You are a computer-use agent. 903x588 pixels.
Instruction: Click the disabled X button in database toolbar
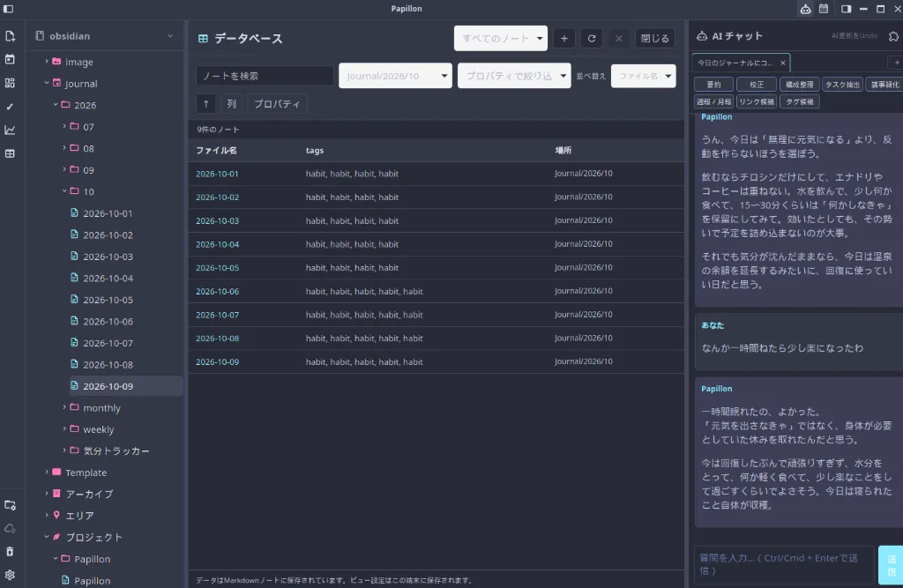[618, 39]
